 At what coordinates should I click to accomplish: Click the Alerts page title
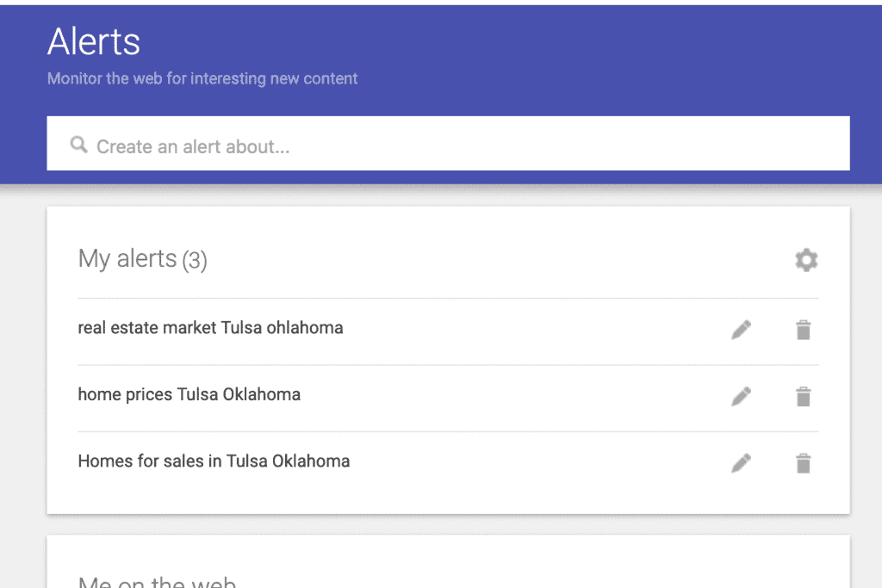[93, 41]
